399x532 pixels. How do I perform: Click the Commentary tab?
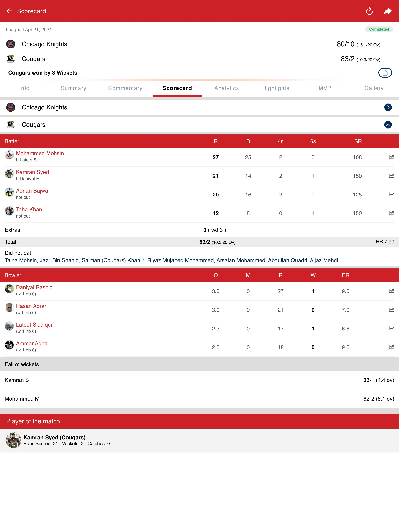coord(125,88)
